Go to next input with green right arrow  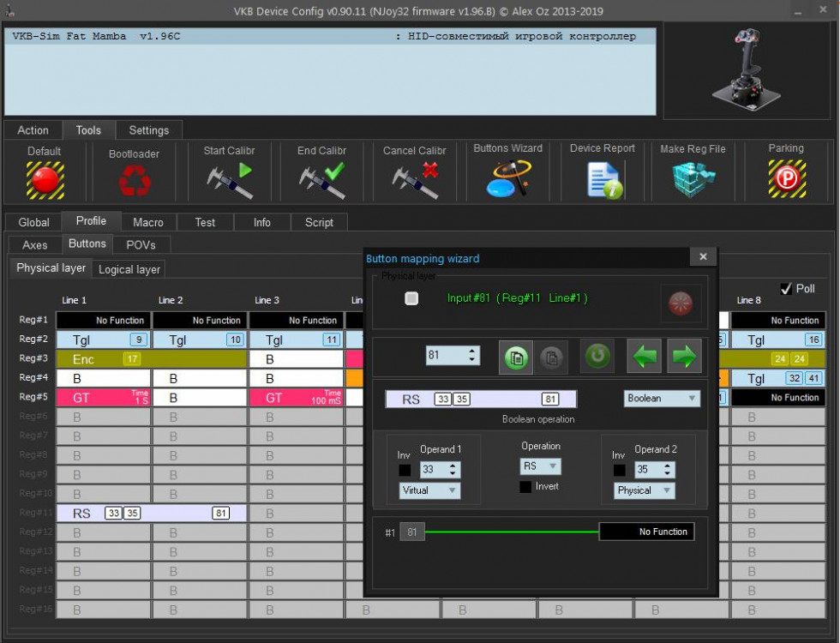click(683, 356)
